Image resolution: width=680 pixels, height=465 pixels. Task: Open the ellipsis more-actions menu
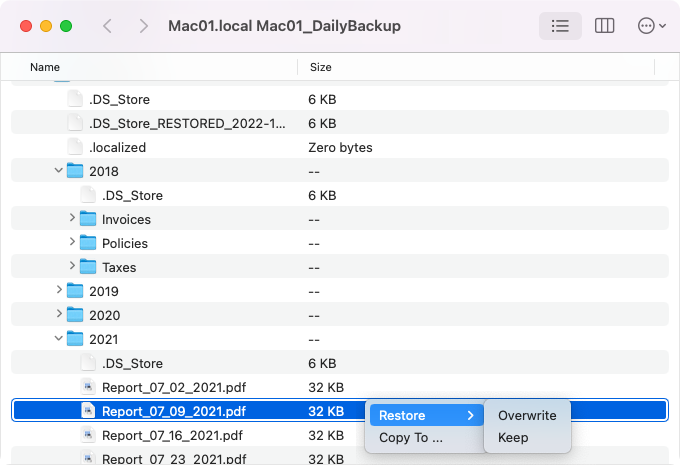tap(651, 26)
